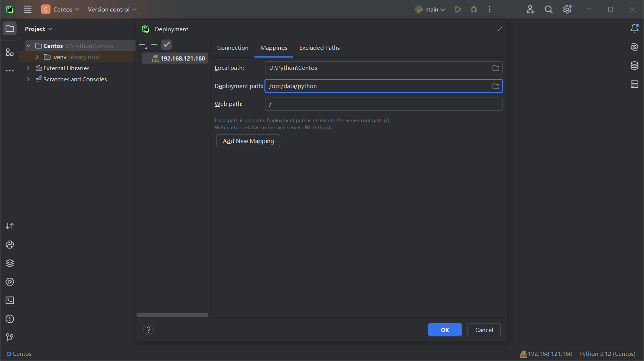The width and height of the screenshot is (644, 361).
Task: Open AI Assistant spiral icon
Action: [x=634, y=47]
